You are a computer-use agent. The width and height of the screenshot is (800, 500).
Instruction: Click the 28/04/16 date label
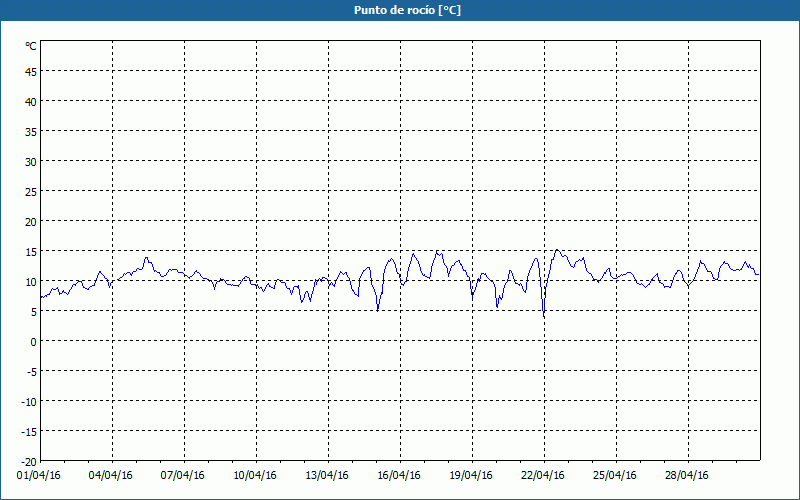tap(687, 476)
